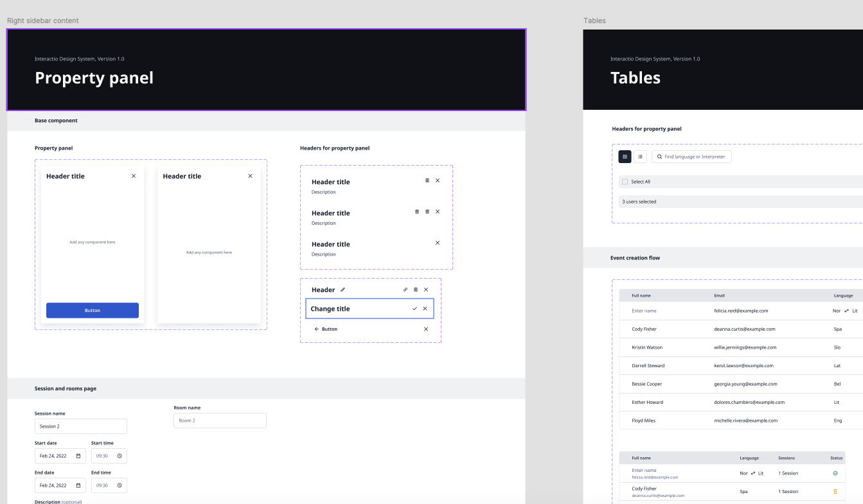Switch to grid view in the Tables frame
The height and width of the screenshot is (504, 863).
pos(625,157)
